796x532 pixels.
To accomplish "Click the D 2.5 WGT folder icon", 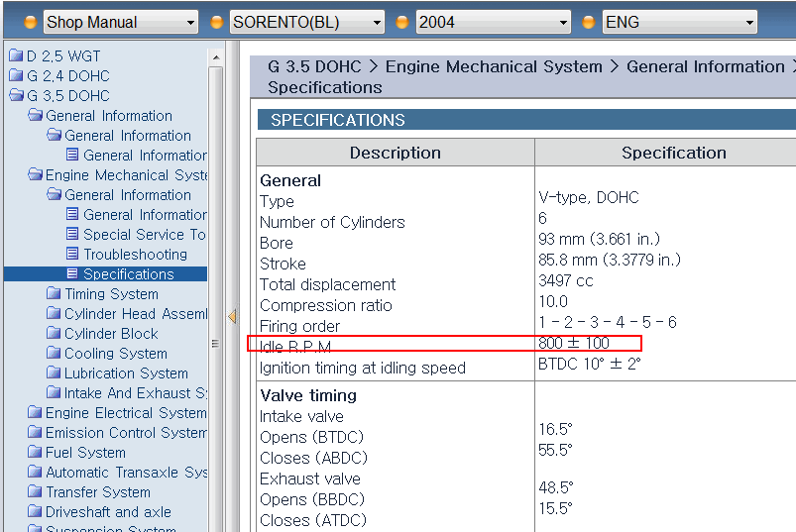I will 15,56.
